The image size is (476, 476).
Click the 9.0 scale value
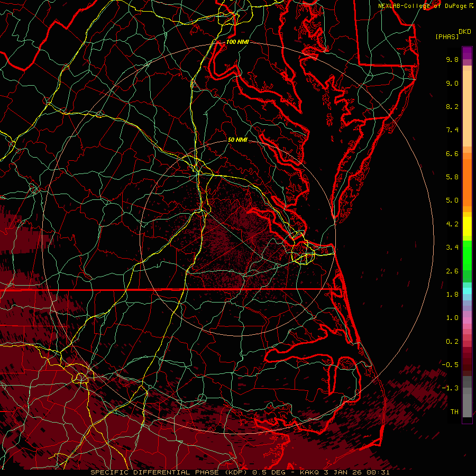coord(452,83)
